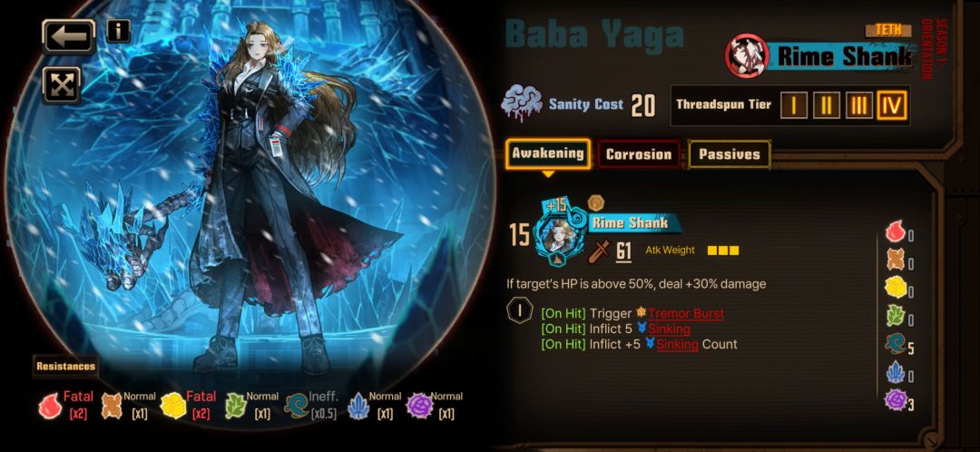Open the Awakening tab
Viewport: 980px width, 452px height.
548,153
